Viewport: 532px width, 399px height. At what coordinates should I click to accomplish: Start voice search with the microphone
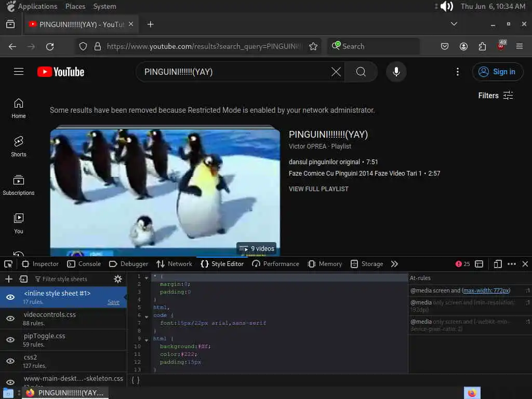(x=396, y=72)
